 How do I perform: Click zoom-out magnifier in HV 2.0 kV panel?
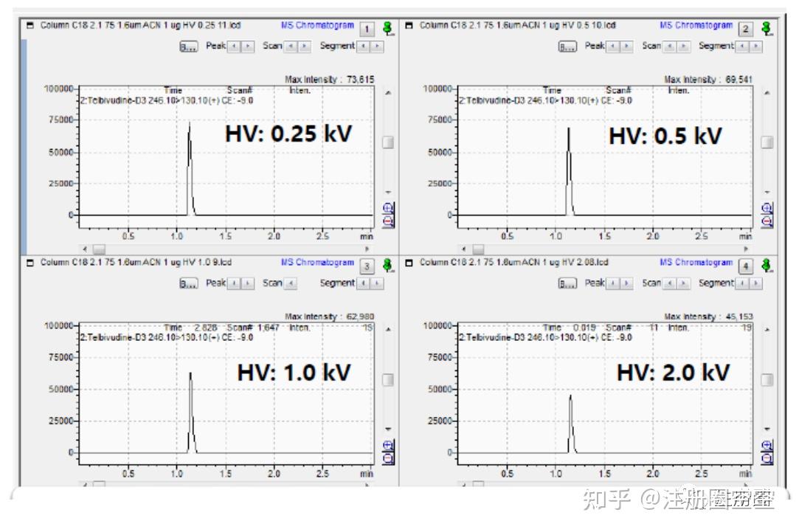pos(767,458)
